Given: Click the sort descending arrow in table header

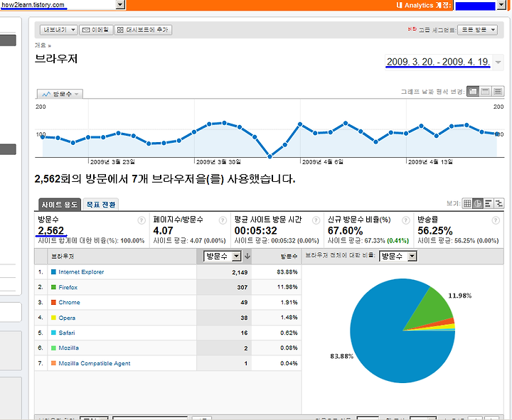Looking at the screenshot, I should pyautogui.click(x=247, y=256).
